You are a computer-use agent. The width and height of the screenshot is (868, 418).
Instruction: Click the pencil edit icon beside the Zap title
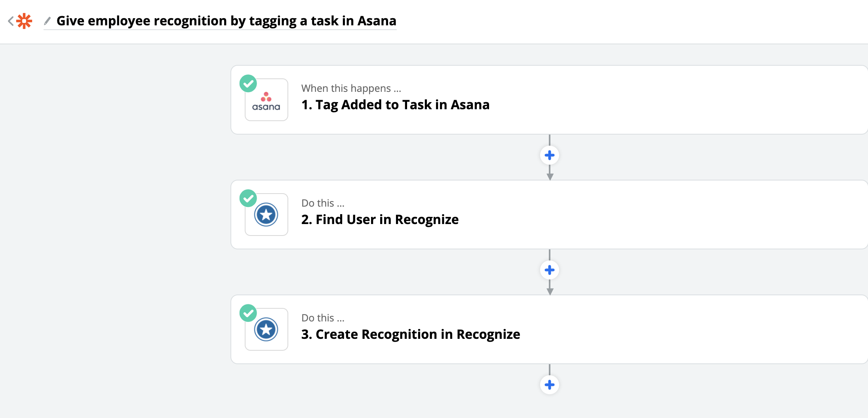[48, 21]
